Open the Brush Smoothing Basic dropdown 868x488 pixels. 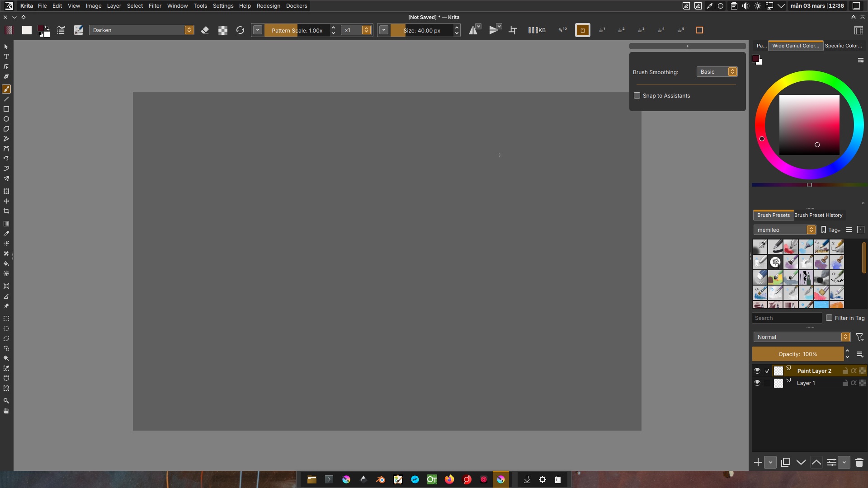pyautogui.click(x=717, y=72)
